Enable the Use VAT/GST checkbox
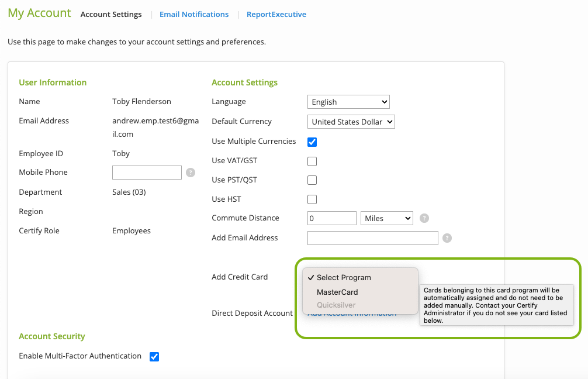 (x=312, y=161)
